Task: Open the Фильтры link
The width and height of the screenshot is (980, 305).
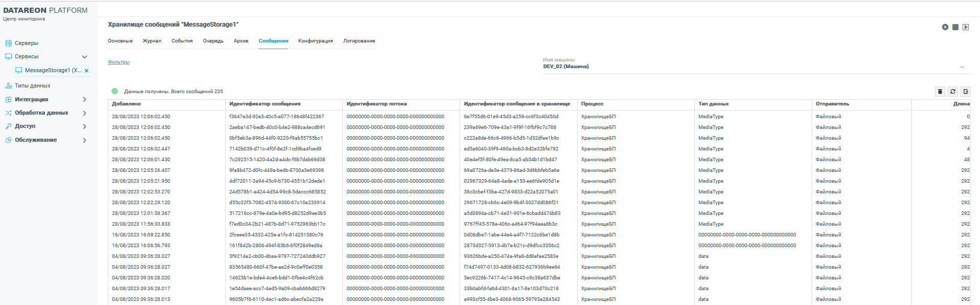Action: click(x=119, y=62)
